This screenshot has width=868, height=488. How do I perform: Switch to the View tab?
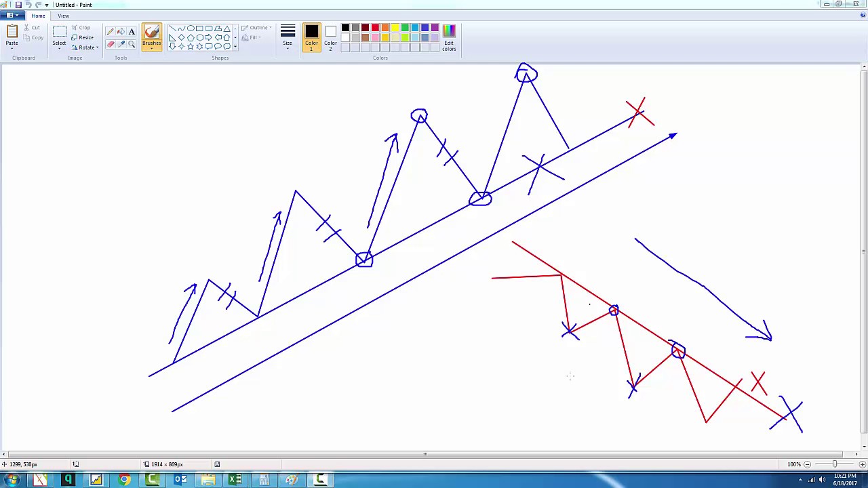(63, 16)
